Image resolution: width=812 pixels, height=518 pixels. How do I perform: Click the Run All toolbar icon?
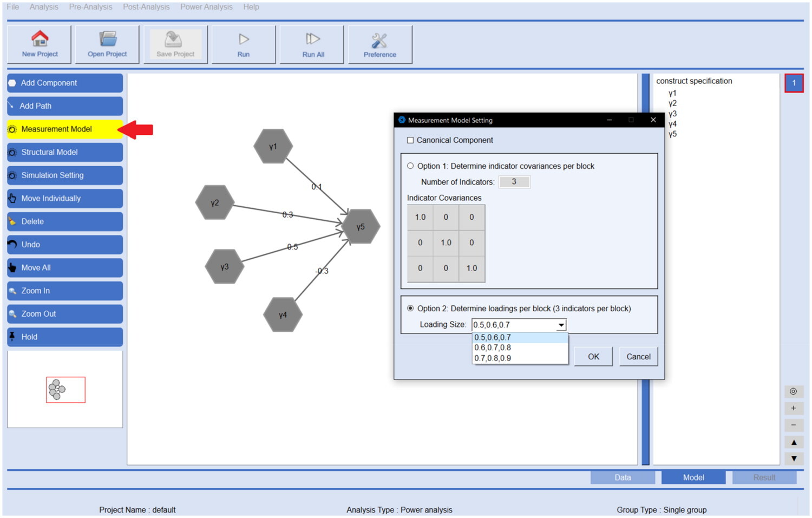point(312,39)
